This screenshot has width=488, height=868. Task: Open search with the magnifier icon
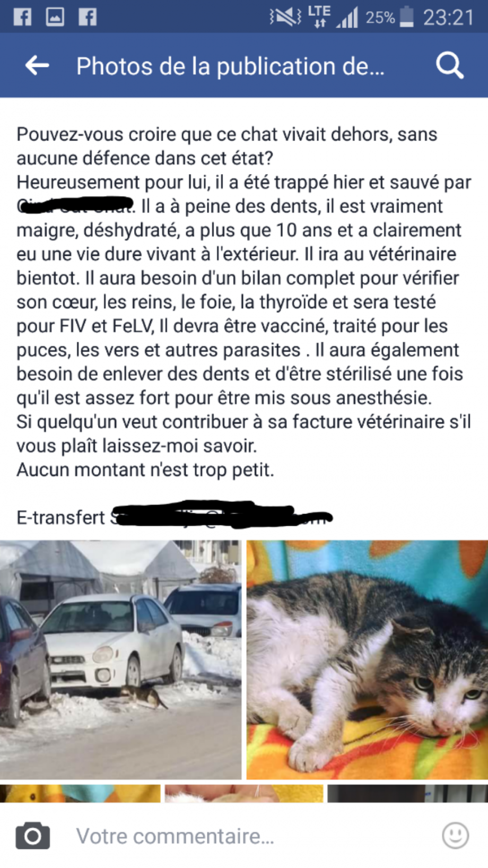coord(450,66)
